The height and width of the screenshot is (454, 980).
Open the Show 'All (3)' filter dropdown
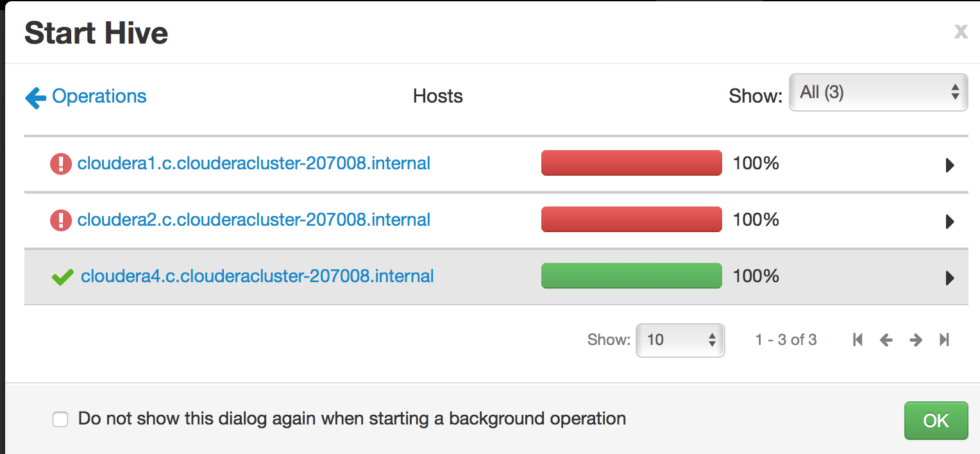point(878,92)
